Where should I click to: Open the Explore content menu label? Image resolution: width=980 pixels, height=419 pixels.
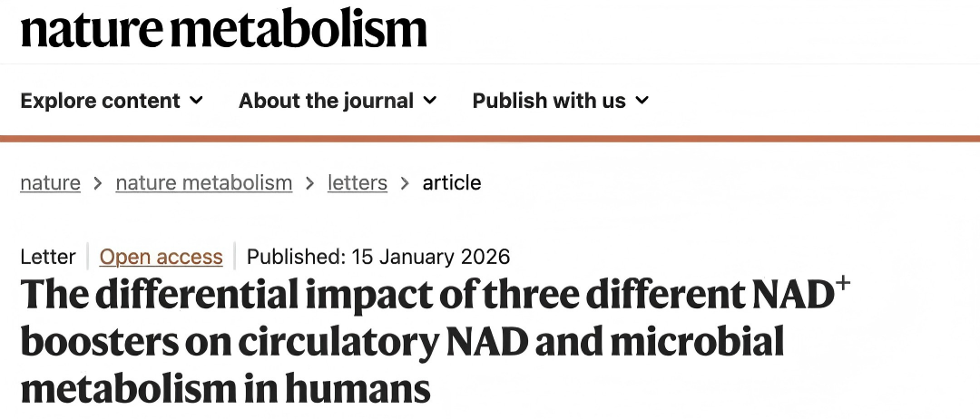[100, 101]
